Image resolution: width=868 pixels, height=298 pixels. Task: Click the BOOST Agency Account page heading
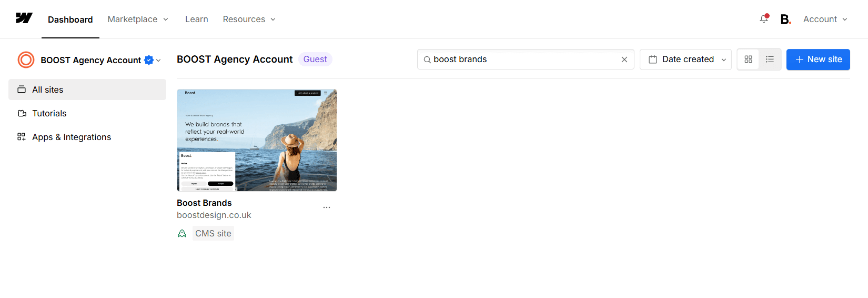[x=235, y=59]
